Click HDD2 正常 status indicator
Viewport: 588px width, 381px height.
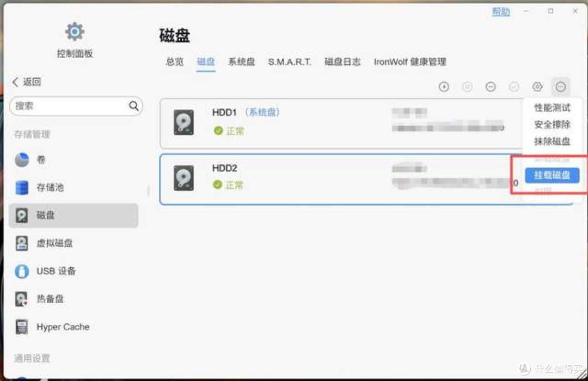click(x=228, y=185)
